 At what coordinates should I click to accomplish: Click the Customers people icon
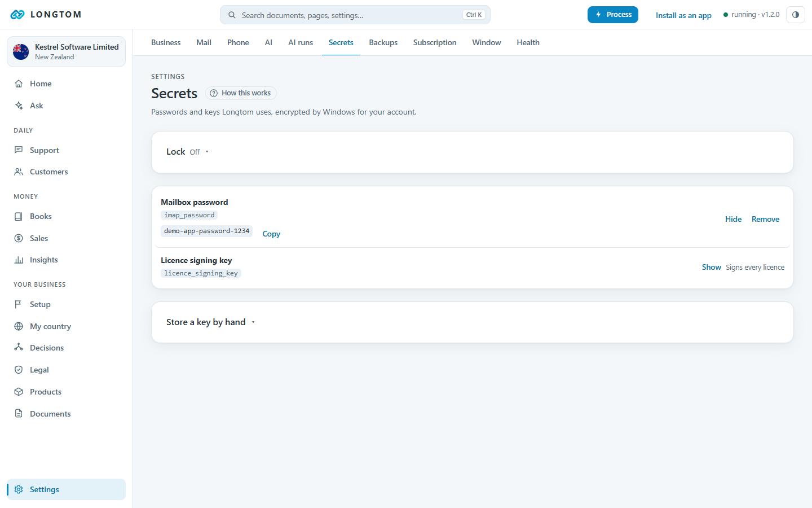point(19,172)
